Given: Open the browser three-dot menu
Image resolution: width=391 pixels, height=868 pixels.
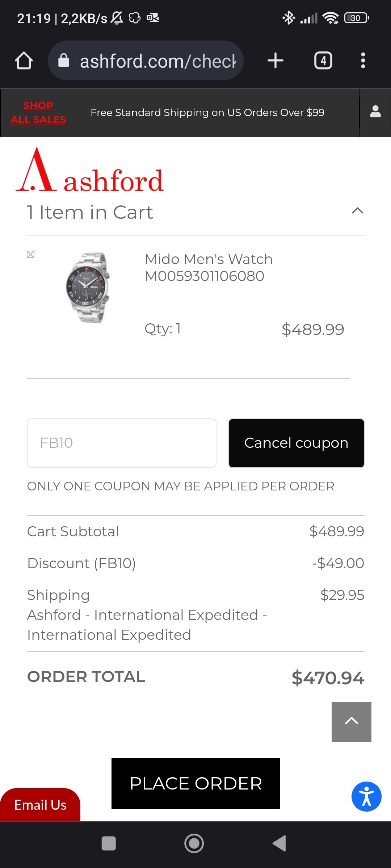Looking at the screenshot, I should click(363, 61).
